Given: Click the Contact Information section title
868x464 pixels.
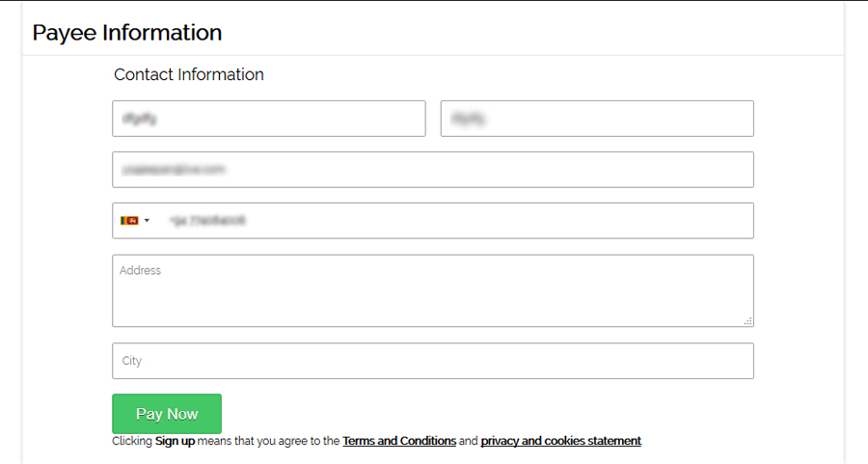Looking at the screenshot, I should pyautogui.click(x=189, y=74).
